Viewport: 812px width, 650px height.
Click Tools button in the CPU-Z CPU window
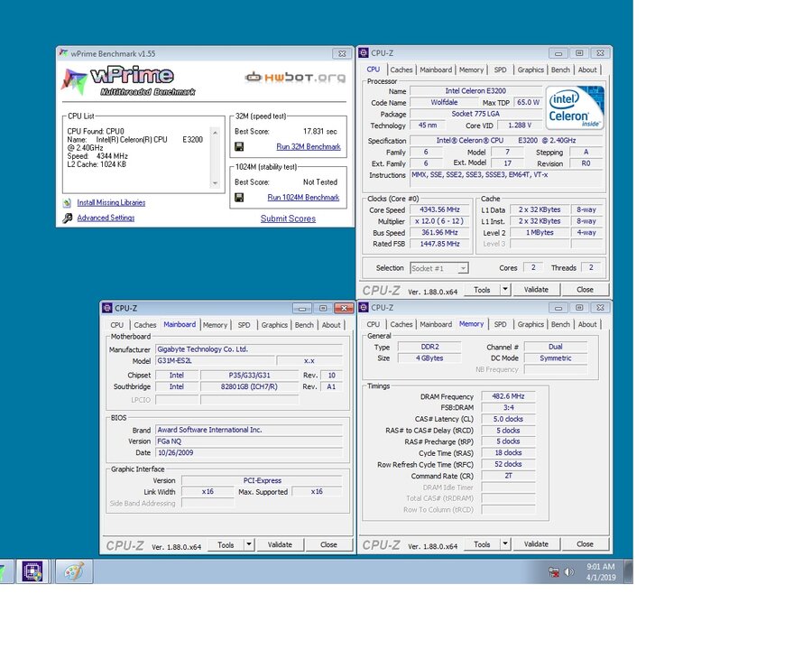coord(482,289)
